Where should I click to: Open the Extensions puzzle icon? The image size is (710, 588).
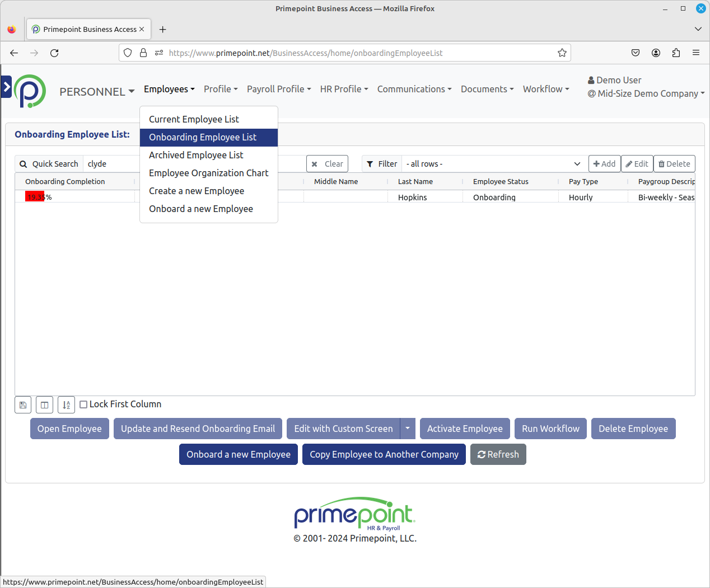[x=676, y=53]
